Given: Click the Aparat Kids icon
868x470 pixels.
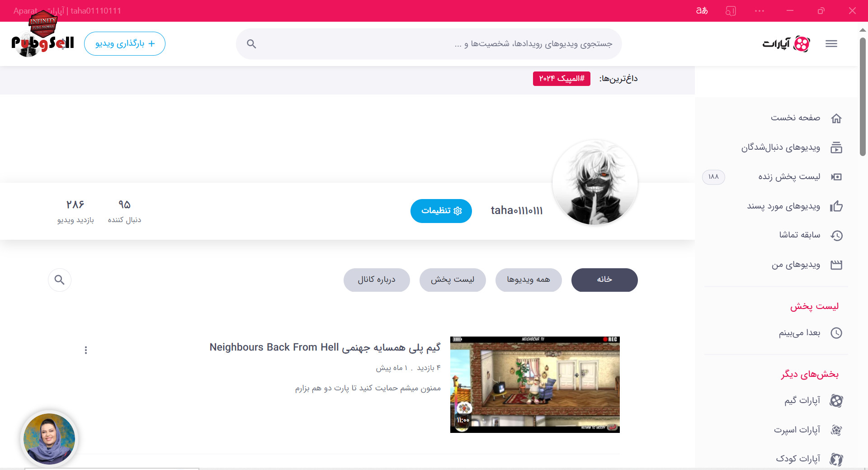Looking at the screenshot, I should (x=836, y=459).
